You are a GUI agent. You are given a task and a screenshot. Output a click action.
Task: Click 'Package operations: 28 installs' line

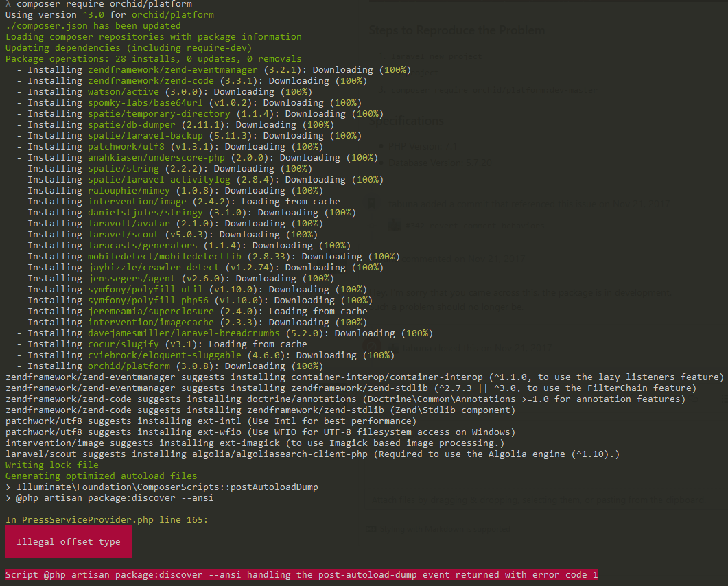coord(154,59)
